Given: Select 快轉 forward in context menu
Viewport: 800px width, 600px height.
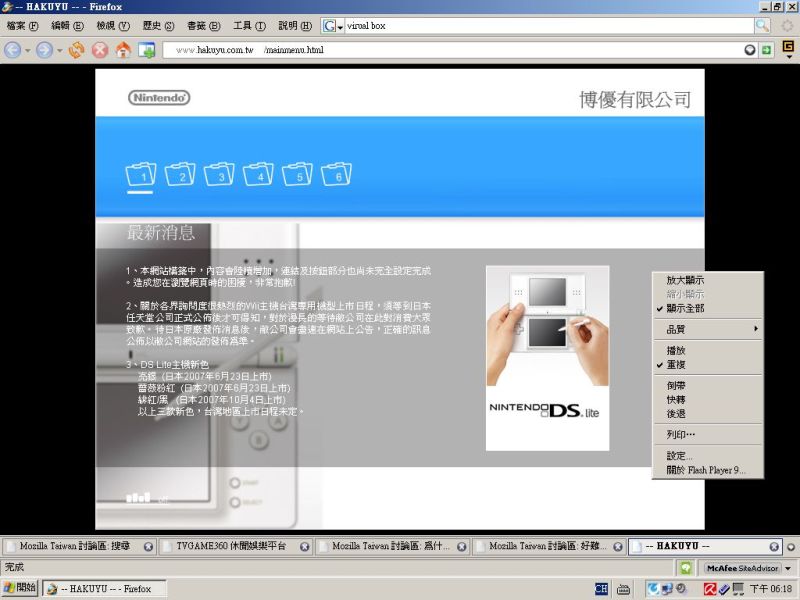Looking at the screenshot, I should tap(708, 399).
